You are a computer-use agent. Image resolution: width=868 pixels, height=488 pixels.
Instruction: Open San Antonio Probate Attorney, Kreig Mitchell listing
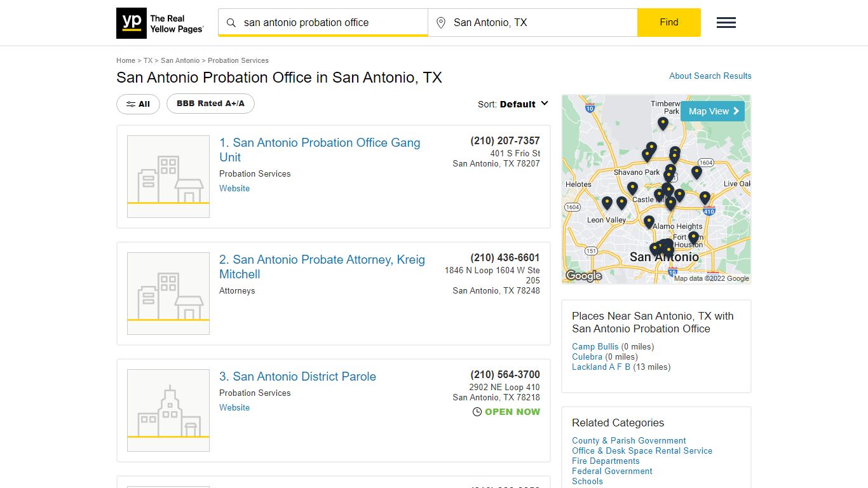pos(322,267)
